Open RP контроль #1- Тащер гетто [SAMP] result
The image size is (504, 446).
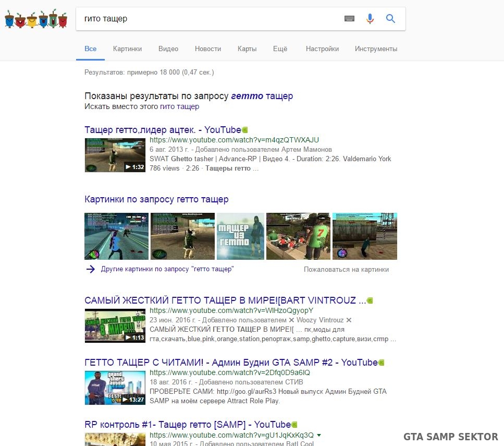click(x=188, y=425)
